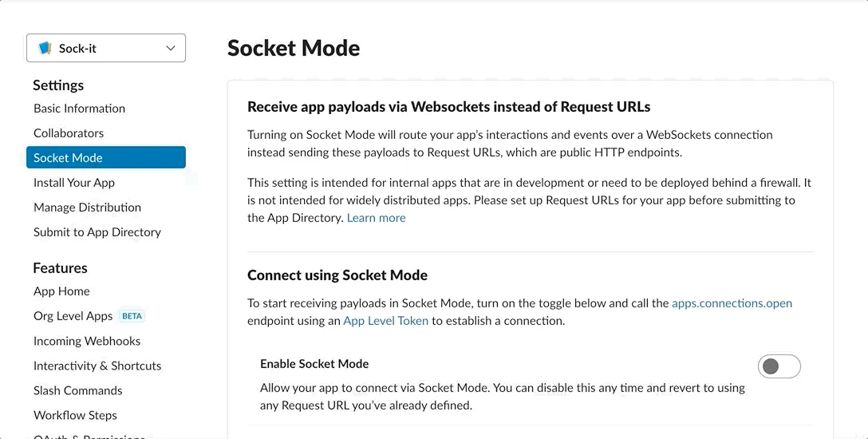Enable the Socket Mode toggle

779,366
